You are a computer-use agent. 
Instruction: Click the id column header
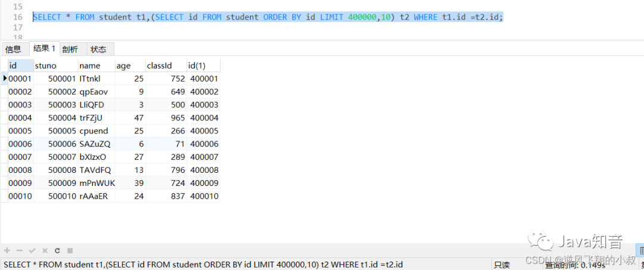pyautogui.click(x=21, y=66)
